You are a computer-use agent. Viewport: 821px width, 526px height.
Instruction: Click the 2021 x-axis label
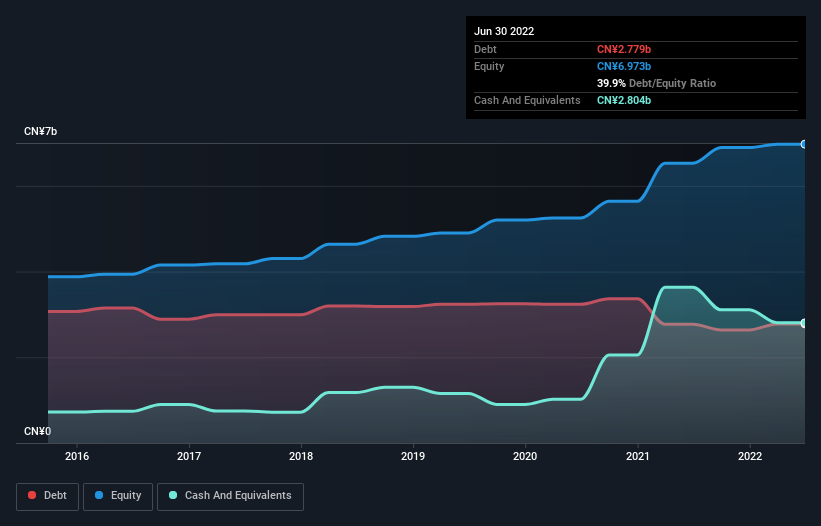pos(638,456)
